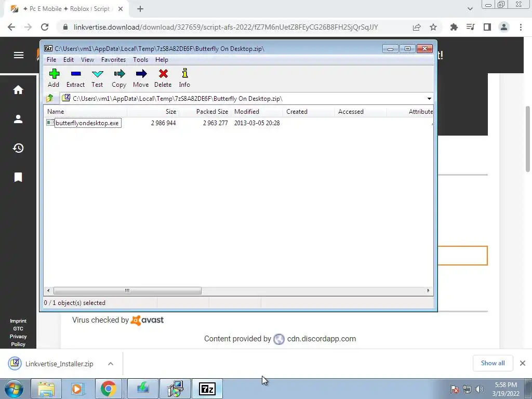
Task: Open the Windows Start button
Action: (14, 389)
